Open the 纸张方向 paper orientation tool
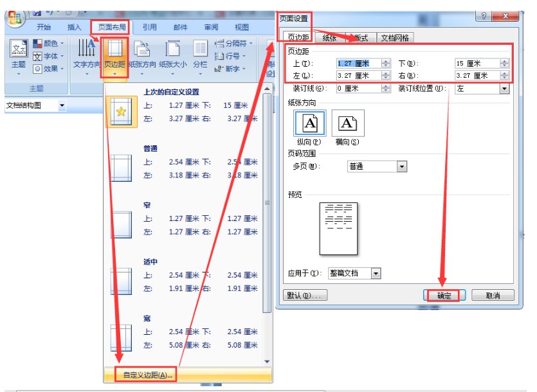 [144, 59]
